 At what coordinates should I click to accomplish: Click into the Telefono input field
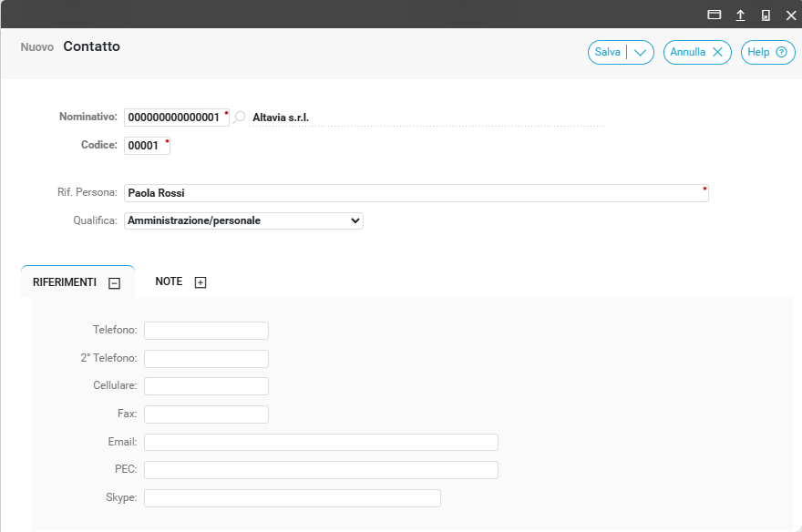point(206,331)
